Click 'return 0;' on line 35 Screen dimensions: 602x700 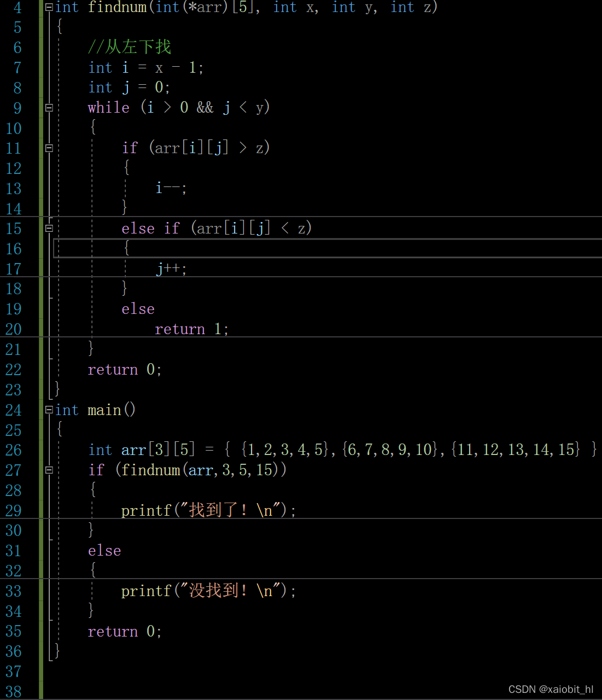pyautogui.click(x=125, y=632)
